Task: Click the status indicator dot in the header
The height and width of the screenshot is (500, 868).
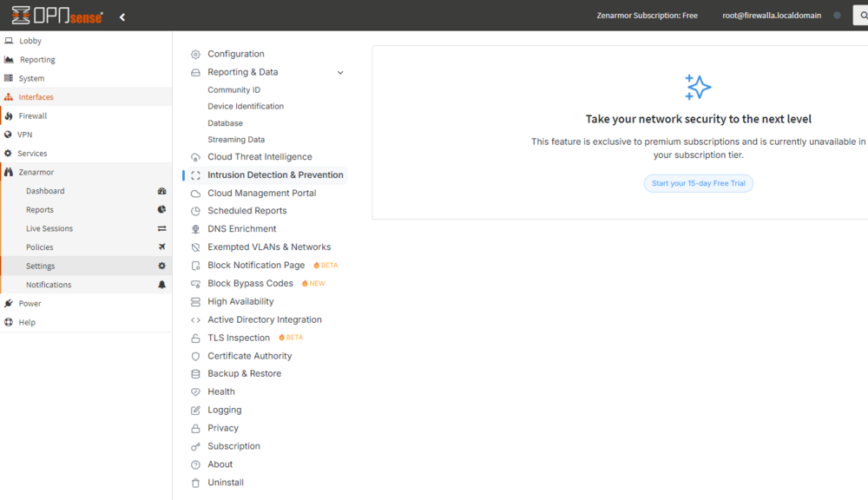Action: (837, 16)
